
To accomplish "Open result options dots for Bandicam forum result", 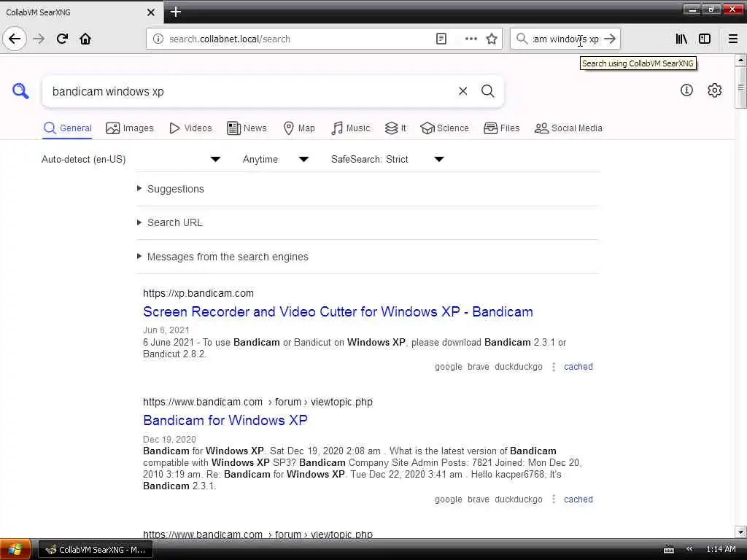I will point(553,499).
